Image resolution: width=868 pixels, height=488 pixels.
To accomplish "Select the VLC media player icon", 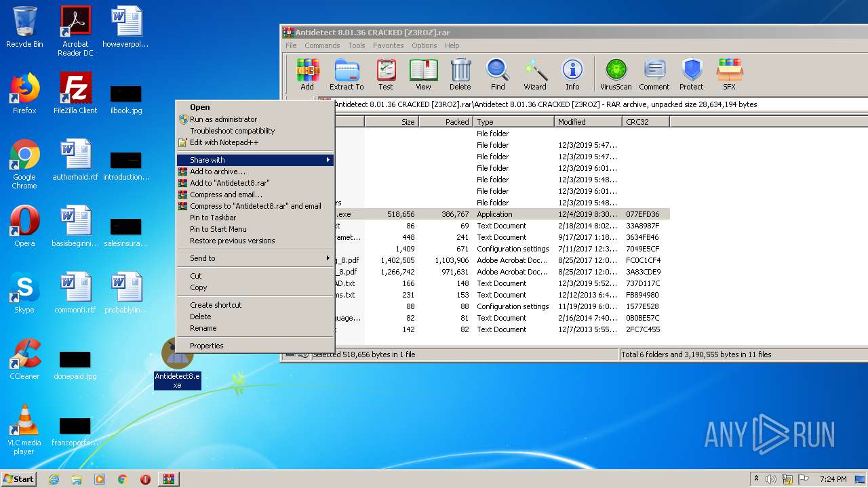I will point(24,430).
